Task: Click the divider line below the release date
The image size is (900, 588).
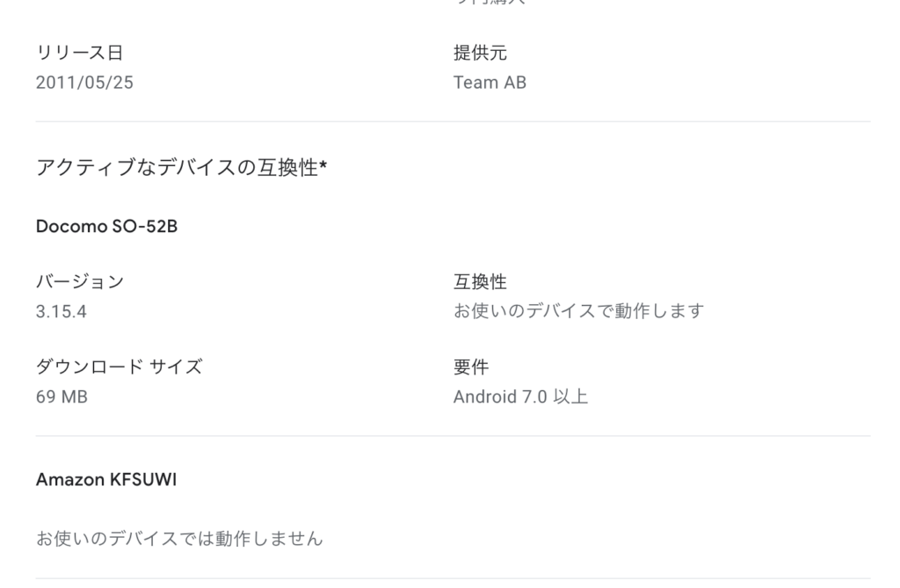Action: tap(453, 121)
